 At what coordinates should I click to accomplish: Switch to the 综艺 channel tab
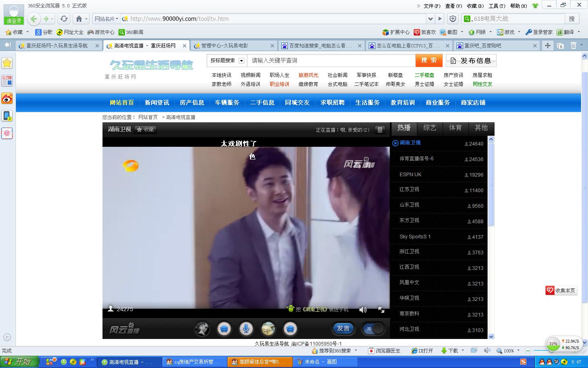pyautogui.click(x=430, y=128)
